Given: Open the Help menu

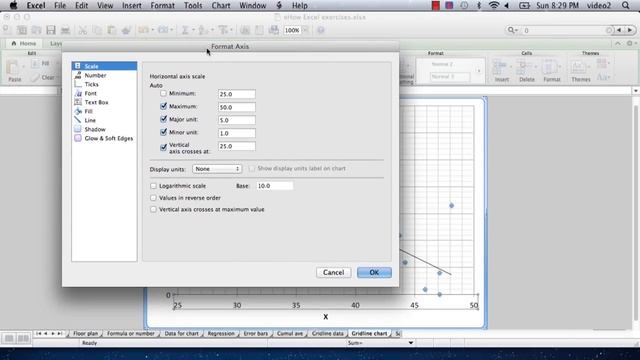Looking at the screenshot, I should coord(300,6).
